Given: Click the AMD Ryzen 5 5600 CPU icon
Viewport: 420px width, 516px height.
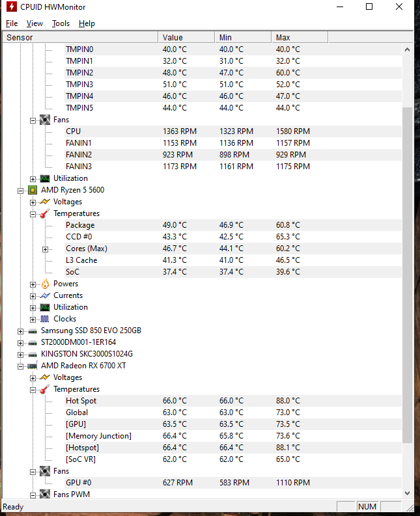Looking at the screenshot, I should [x=33, y=190].
